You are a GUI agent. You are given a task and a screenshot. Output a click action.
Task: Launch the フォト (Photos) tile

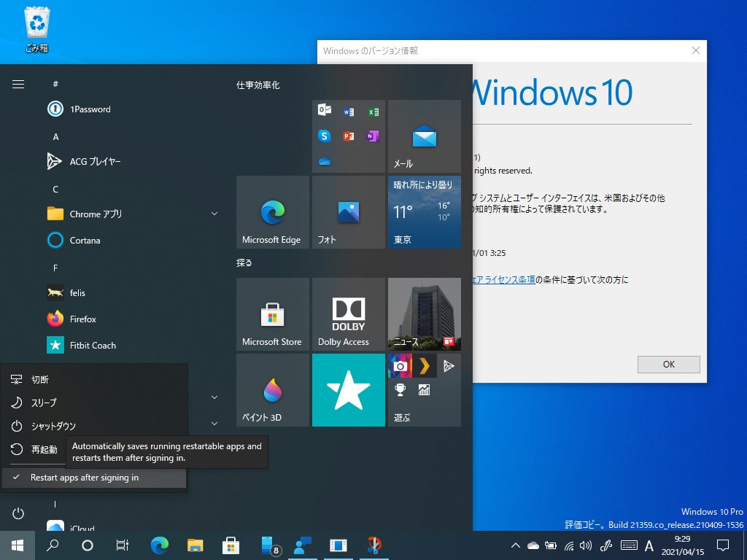[x=348, y=211]
